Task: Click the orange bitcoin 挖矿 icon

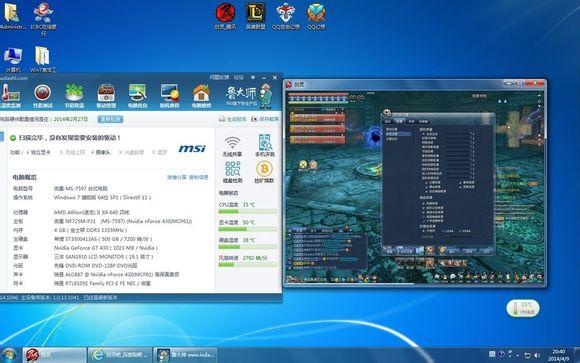Action: pos(264,172)
